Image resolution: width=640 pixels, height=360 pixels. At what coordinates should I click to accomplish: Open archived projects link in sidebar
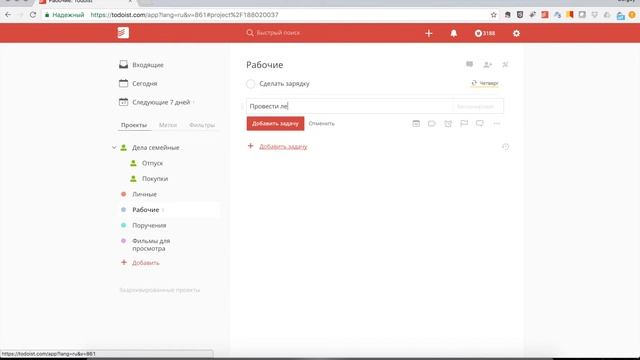coord(160,290)
